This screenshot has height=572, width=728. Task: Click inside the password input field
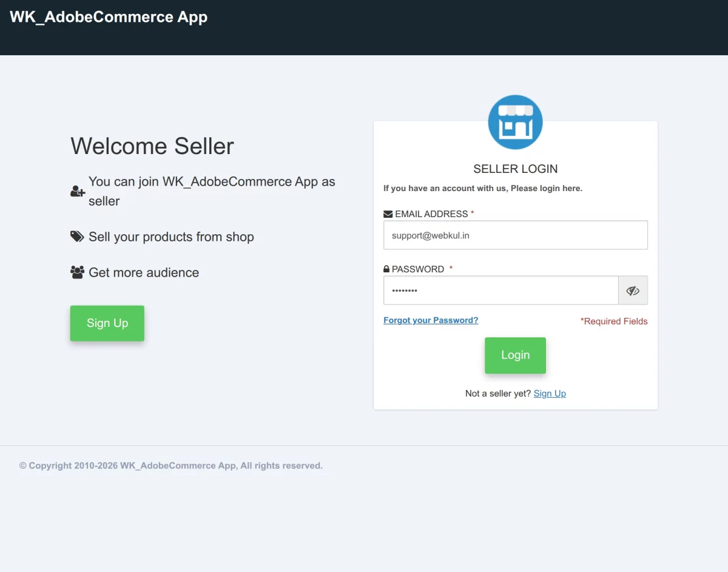point(500,290)
